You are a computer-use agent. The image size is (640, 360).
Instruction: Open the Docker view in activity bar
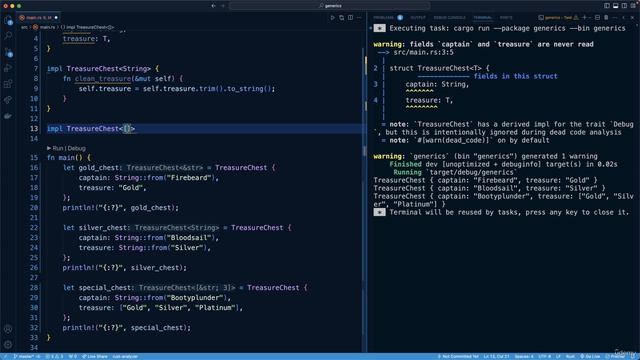click(8, 116)
